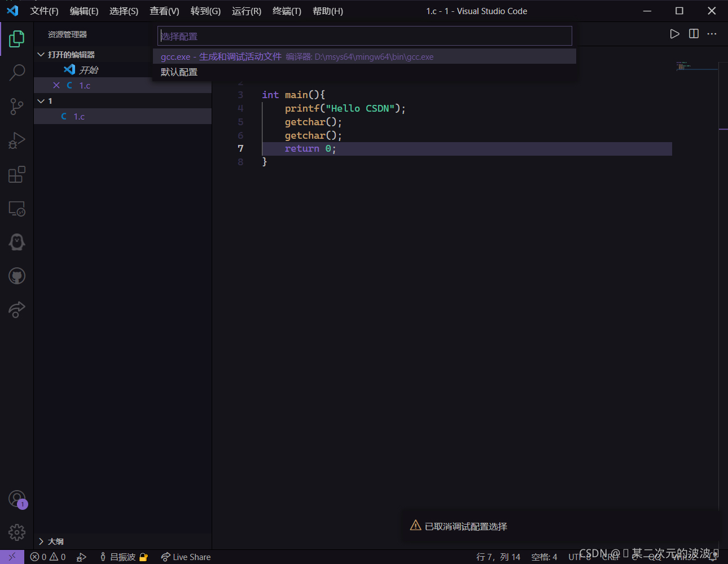Click the debug launch icon in status bar

[x=81, y=557]
